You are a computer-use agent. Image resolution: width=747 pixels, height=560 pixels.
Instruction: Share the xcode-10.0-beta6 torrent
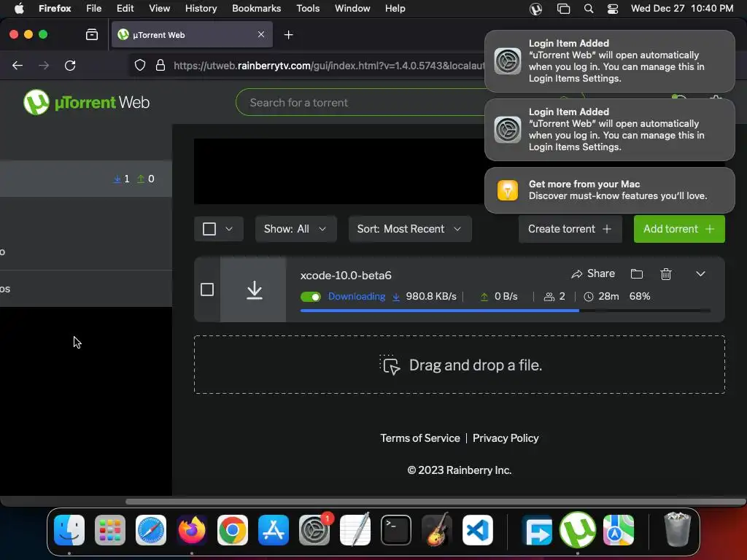[x=593, y=273]
